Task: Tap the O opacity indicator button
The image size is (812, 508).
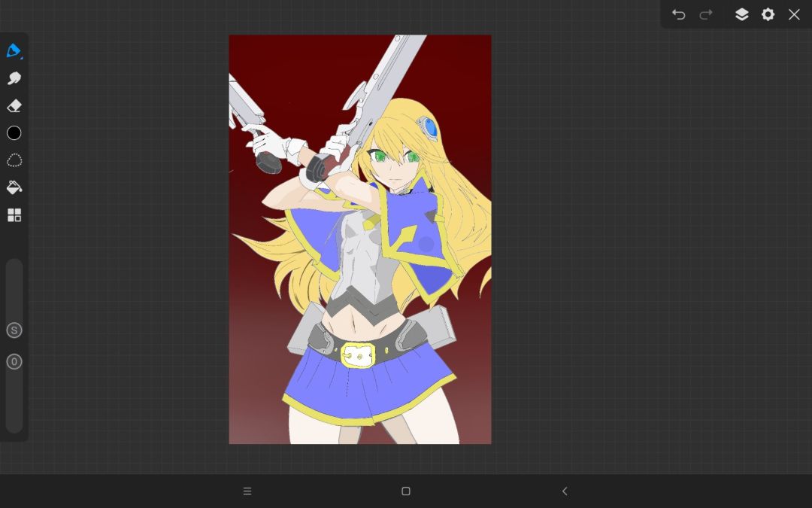Action: tap(14, 362)
